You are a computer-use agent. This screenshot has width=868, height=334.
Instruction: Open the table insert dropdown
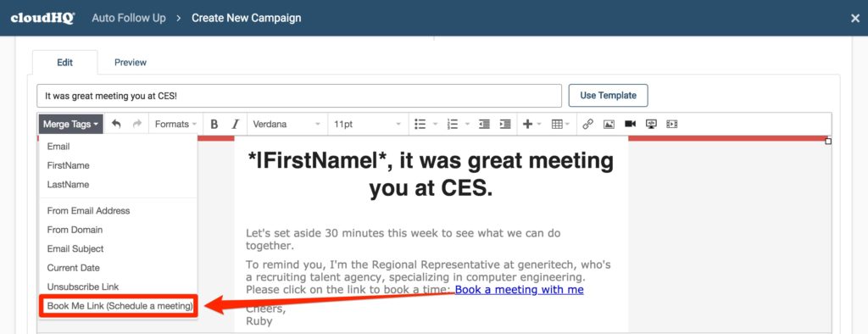[560, 124]
